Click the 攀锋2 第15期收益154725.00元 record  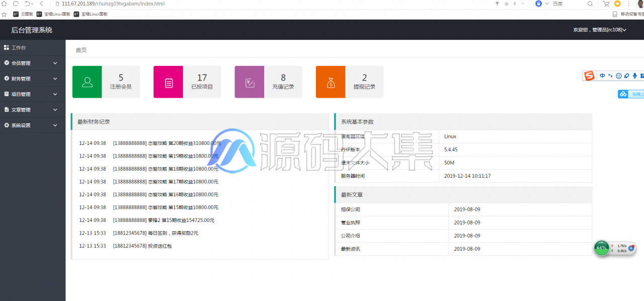pos(147,220)
